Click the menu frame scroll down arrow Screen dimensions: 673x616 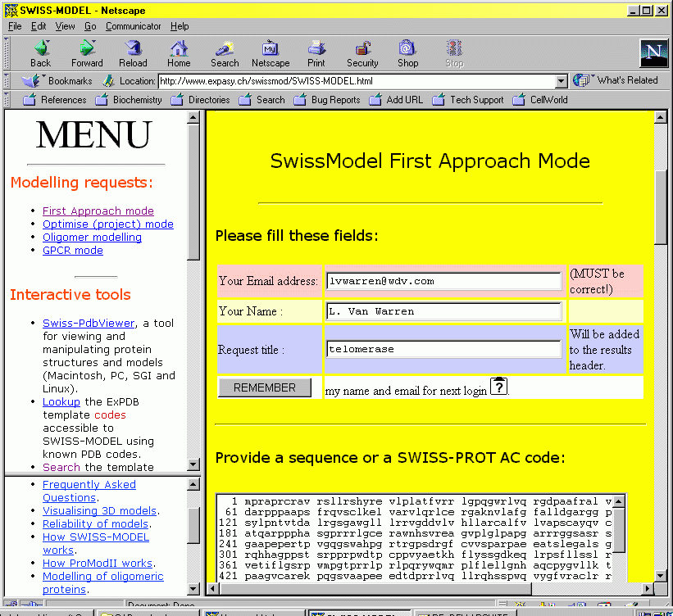[193, 464]
